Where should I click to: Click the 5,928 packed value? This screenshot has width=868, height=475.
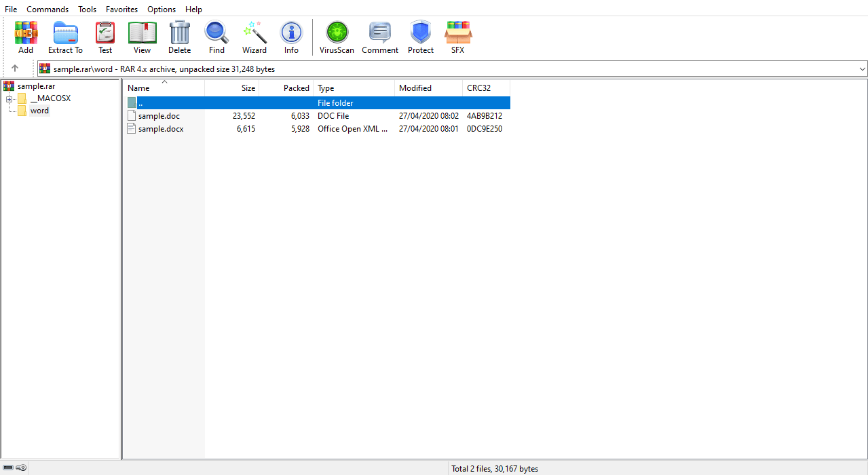click(x=300, y=128)
